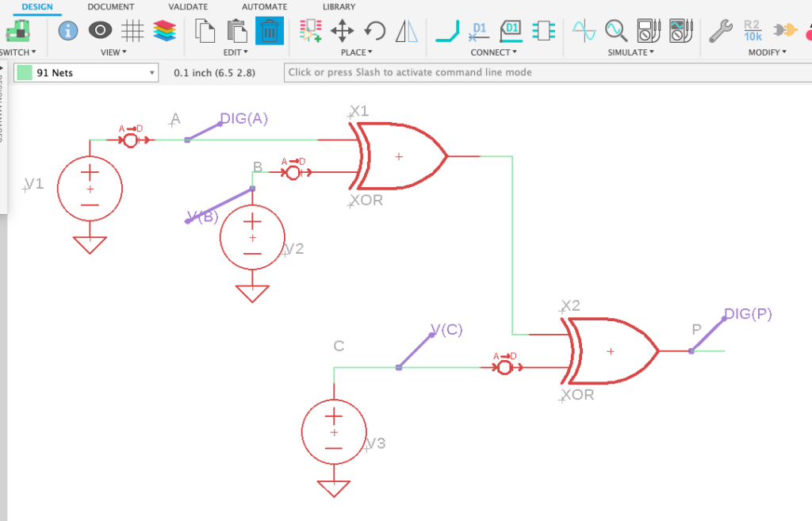Screen dimensions: 812x521
Task: Click the R2 10k Value icon
Action: coord(753,31)
